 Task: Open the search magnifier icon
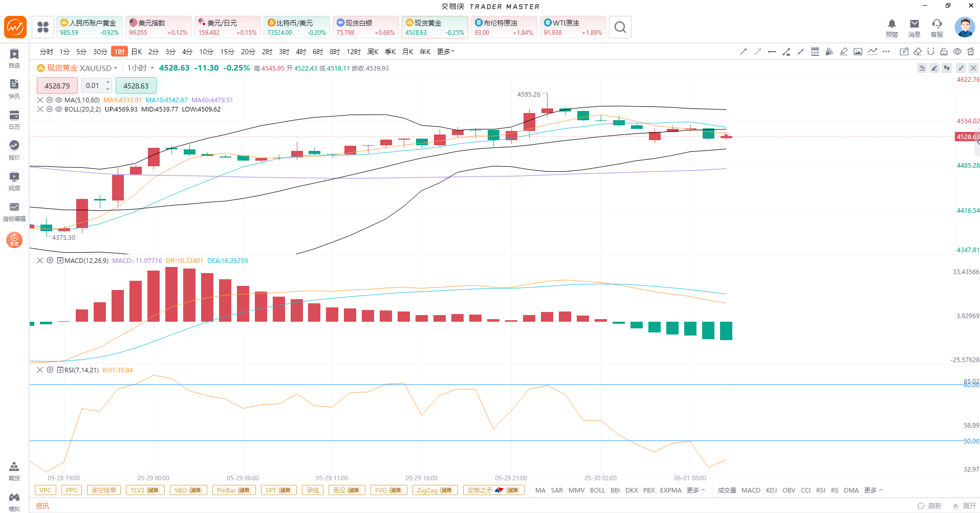point(620,27)
